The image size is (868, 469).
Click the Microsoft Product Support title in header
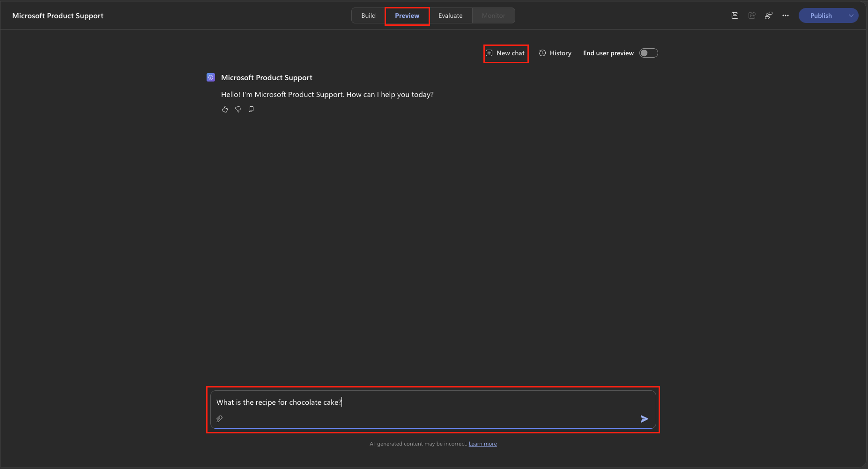tap(58, 15)
